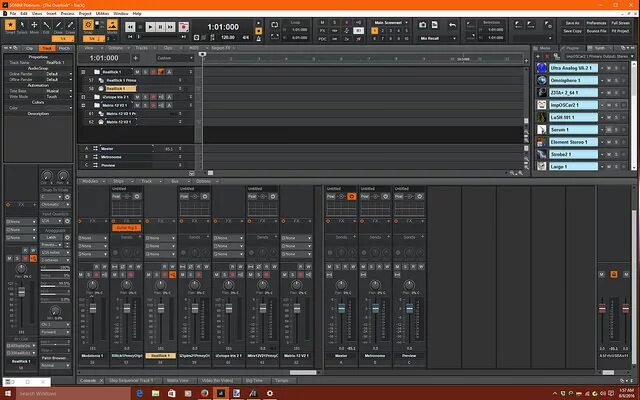The image size is (640, 400).
Task: Click the Marks icon in Snap module
Action: point(112,25)
